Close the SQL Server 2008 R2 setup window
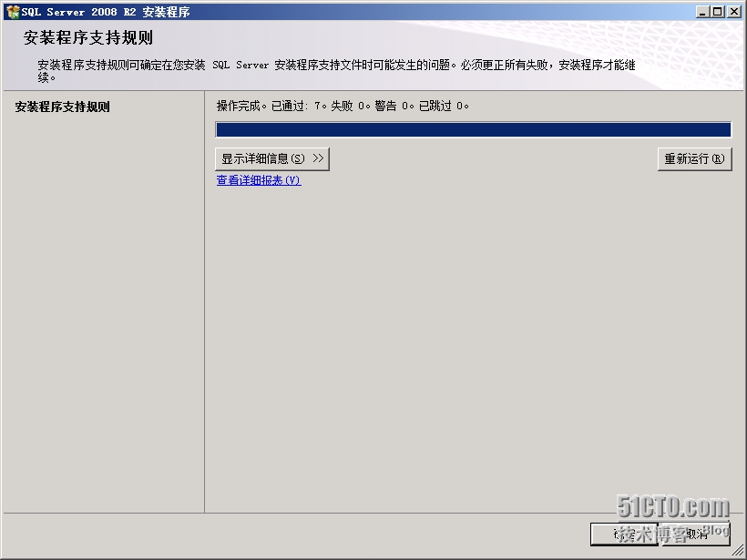Screen dimensions: 747x560 pyautogui.click(x=734, y=12)
